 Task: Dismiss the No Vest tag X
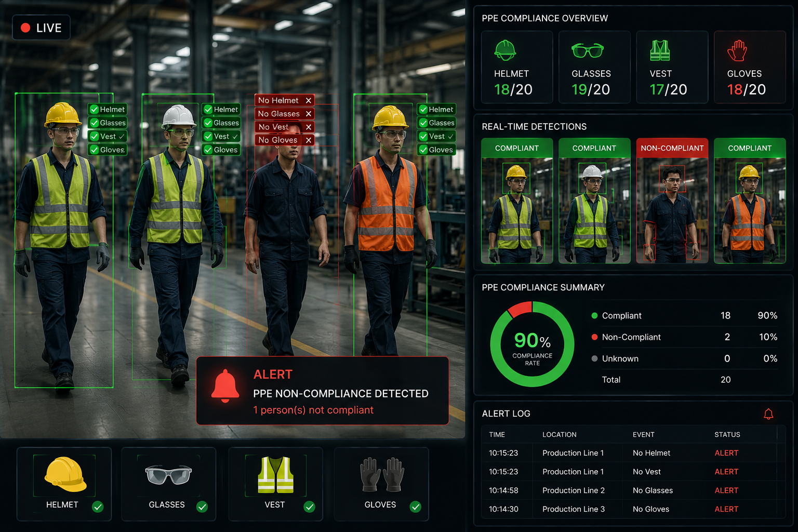[x=309, y=127]
